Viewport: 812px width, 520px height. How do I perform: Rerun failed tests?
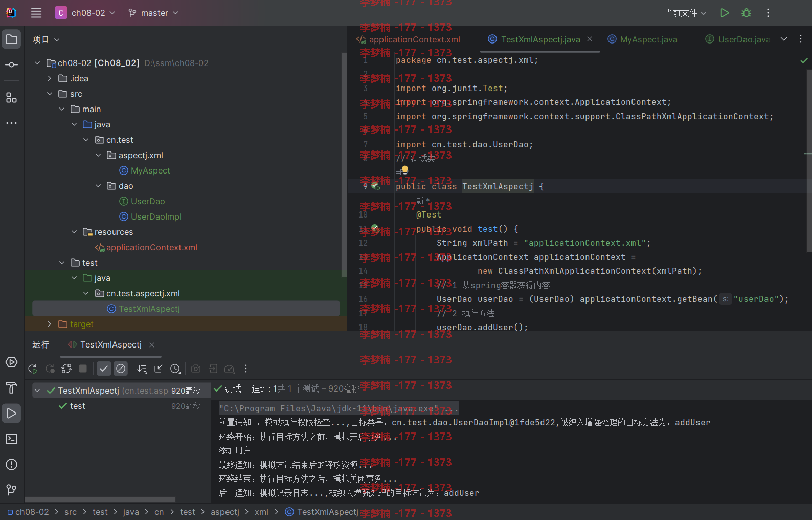[50, 369]
